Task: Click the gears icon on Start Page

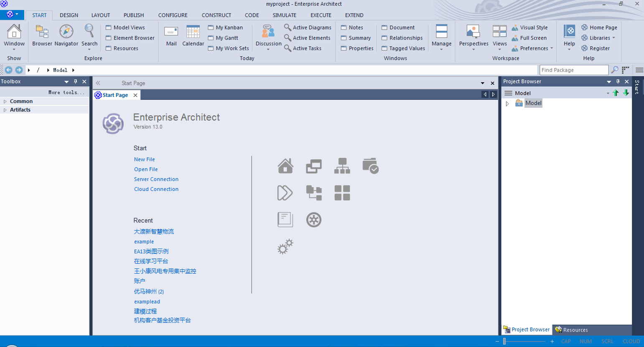Action: [285, 247]
